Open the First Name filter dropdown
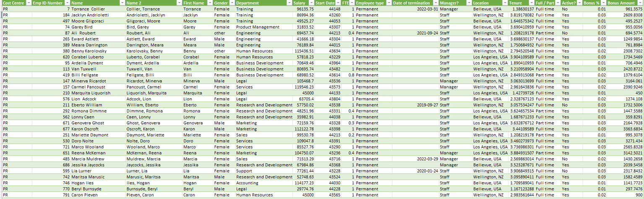The image size is (644, 199). click(x=210, y=3)
